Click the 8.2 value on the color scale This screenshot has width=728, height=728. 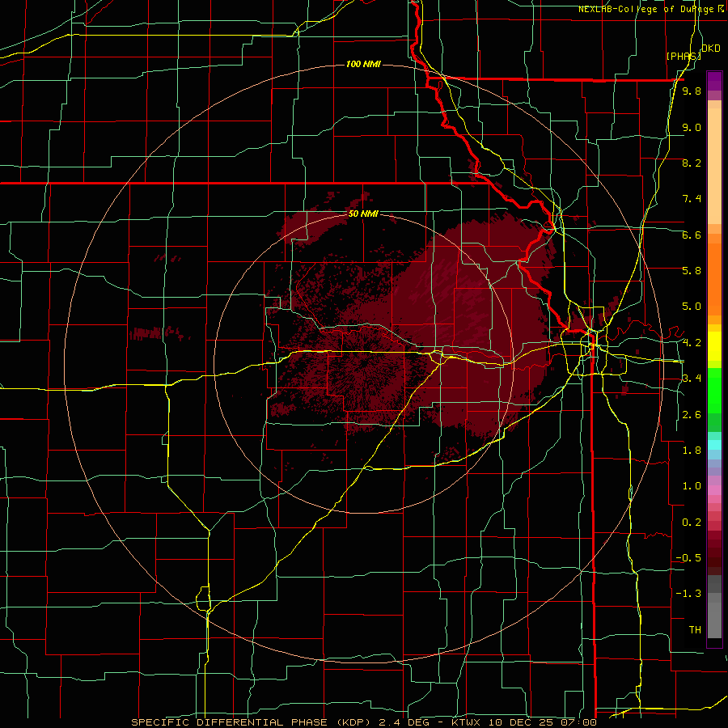click(692, 163)
